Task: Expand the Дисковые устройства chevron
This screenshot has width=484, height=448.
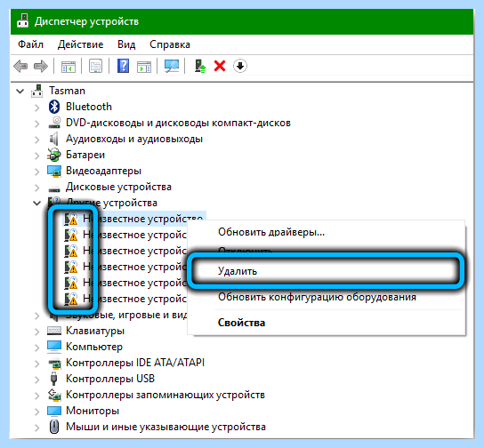Action: [37, 188]
